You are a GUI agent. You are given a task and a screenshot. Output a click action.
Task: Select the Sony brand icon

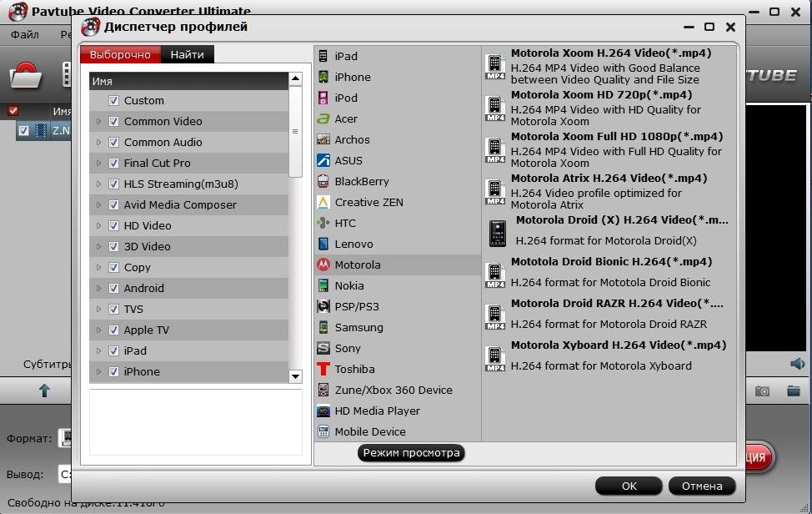(x=323, y=348)
